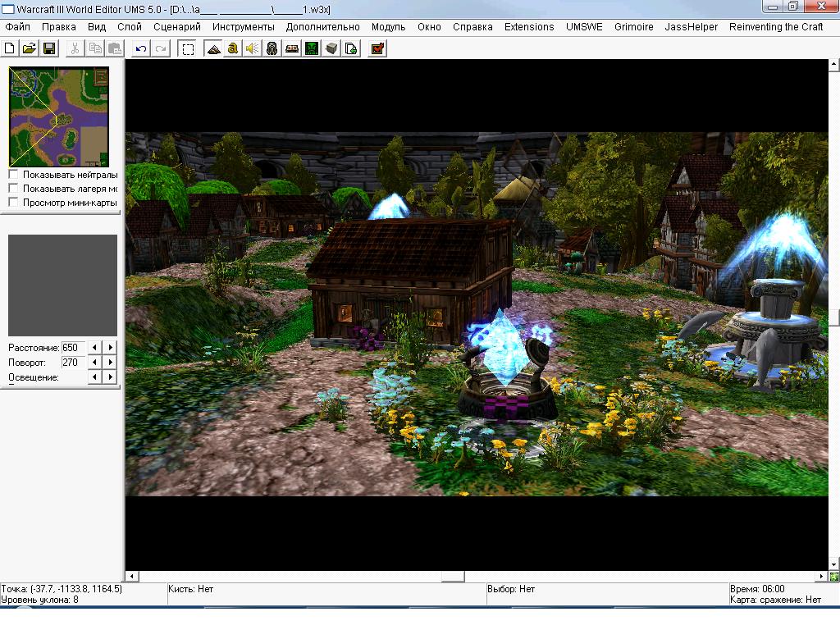Toggle the Показывать лагеря checkbox
Image resolution: width=840 pixels, height=630 pixels.
13,188
